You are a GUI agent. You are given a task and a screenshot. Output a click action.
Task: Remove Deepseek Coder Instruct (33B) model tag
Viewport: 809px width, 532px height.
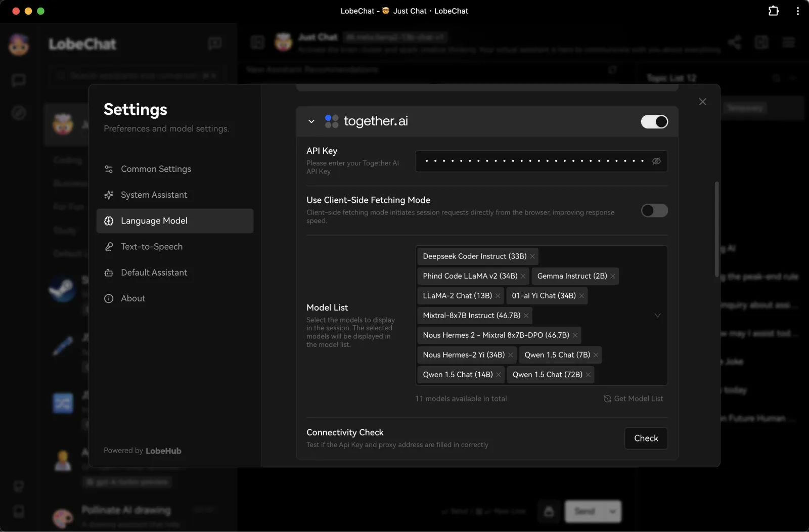pos(532,256)
